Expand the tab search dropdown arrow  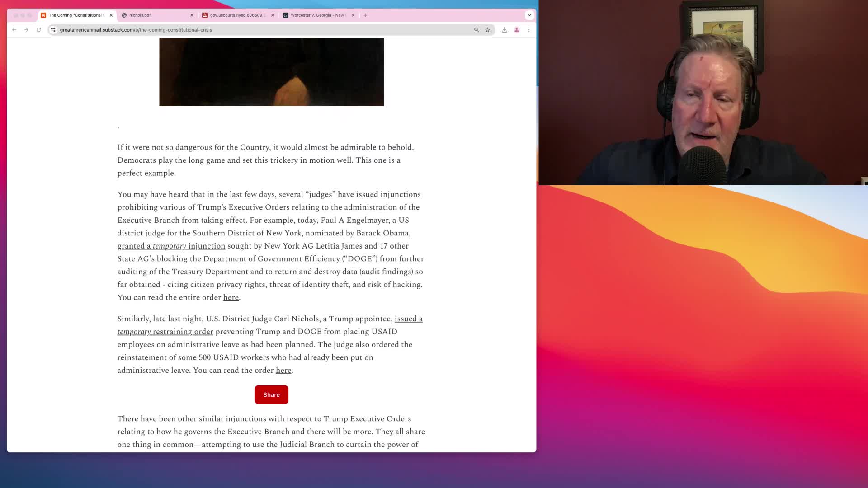pyautogui.click(x=529, y=15)
